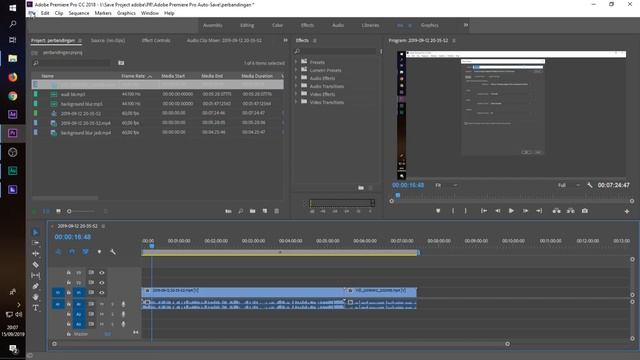Sort the project bin by Frame Rate column
This screenshot has height=360, width=640.
pos(133,76)
